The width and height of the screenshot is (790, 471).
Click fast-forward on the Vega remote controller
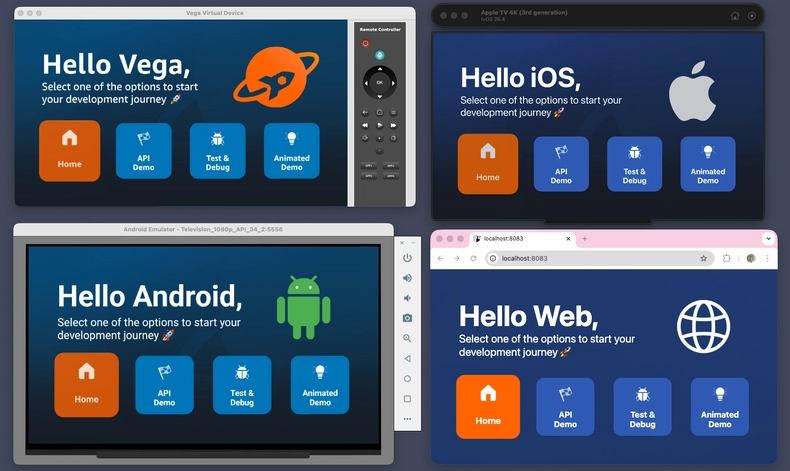tap(393, 125)
